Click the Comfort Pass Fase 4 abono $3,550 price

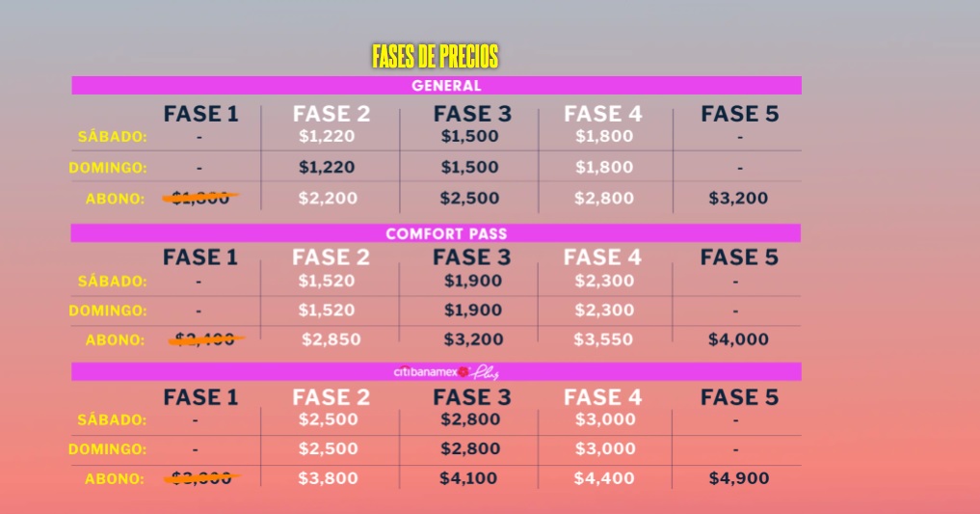click(603, 339)
